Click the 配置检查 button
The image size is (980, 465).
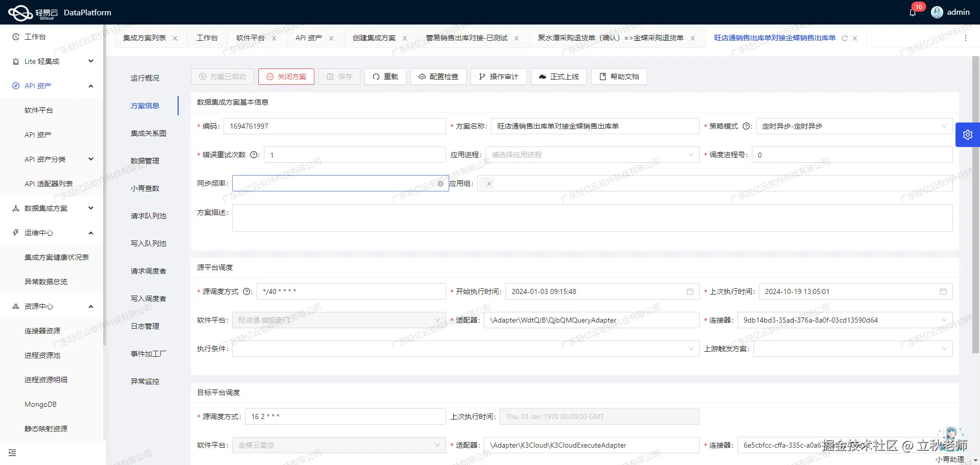point(438,77)
